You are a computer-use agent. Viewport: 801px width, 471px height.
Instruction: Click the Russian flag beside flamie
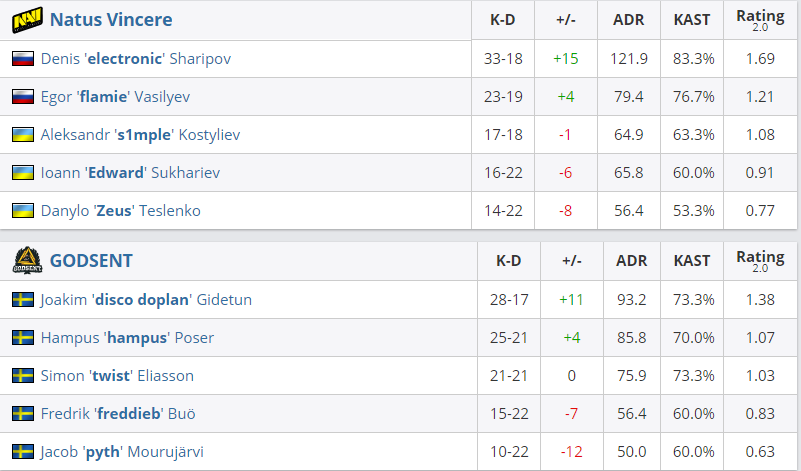pyautogui.click(x=22, y=97)
